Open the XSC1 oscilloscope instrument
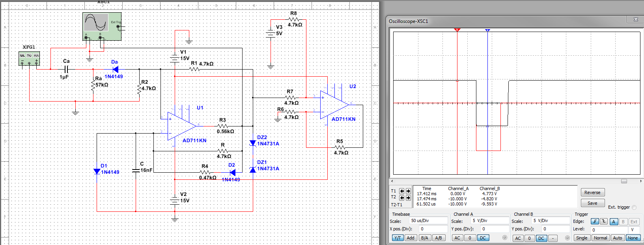Screen dimensions: 644x245 (x=102, y=26)
